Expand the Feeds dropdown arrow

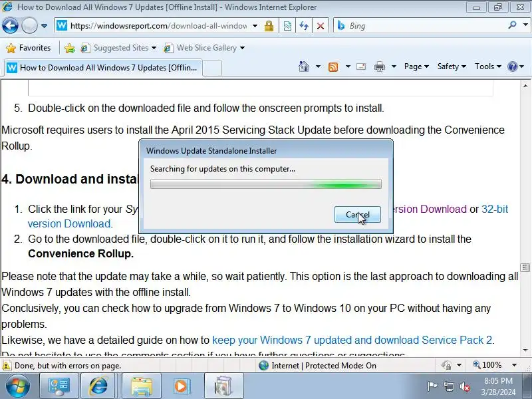(x=348, y=66)
